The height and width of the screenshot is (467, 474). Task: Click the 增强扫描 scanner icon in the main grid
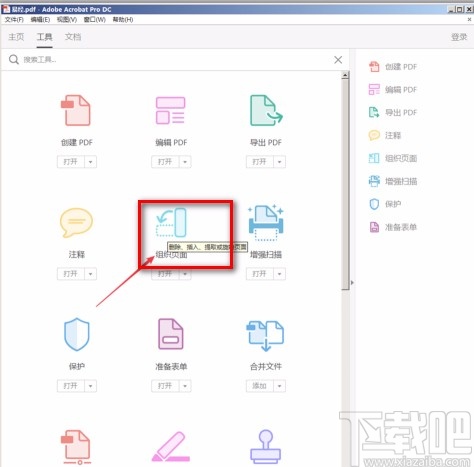266,223
